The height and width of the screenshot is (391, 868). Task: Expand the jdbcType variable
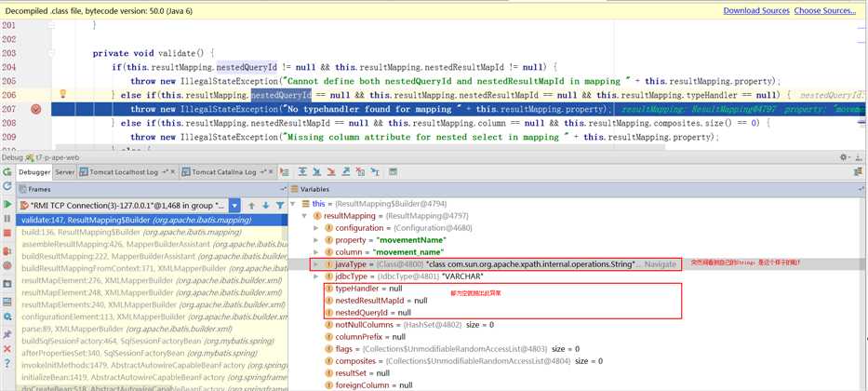click(x=316, y=276)
